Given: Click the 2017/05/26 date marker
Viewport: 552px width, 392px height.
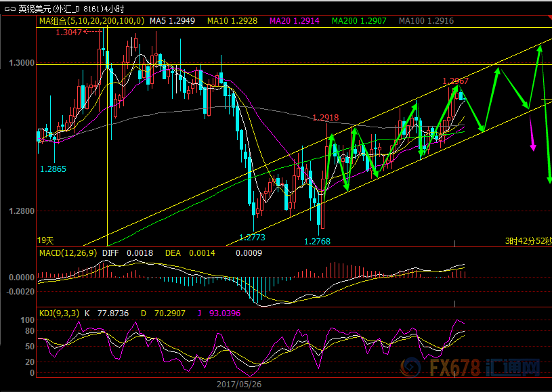Looking at the screenshot, I should 239,385.
